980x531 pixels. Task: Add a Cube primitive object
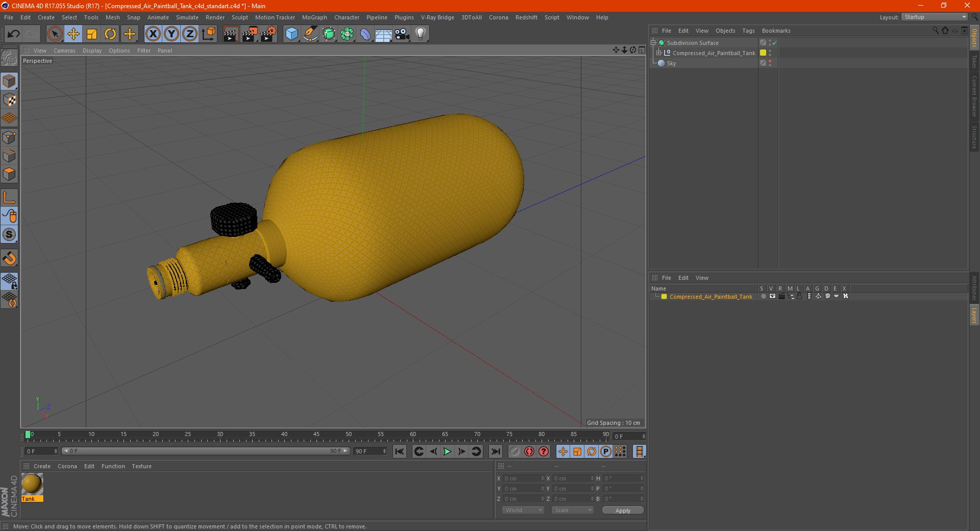[291, 34]
